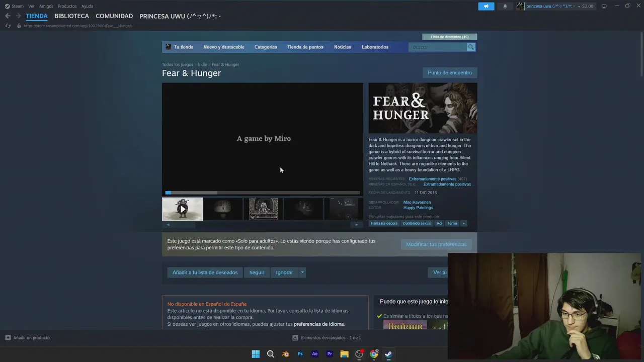This screenshot has width=644, height=362.
Task: Launch After Effects from the taskbar
Action: click(315, 354)
